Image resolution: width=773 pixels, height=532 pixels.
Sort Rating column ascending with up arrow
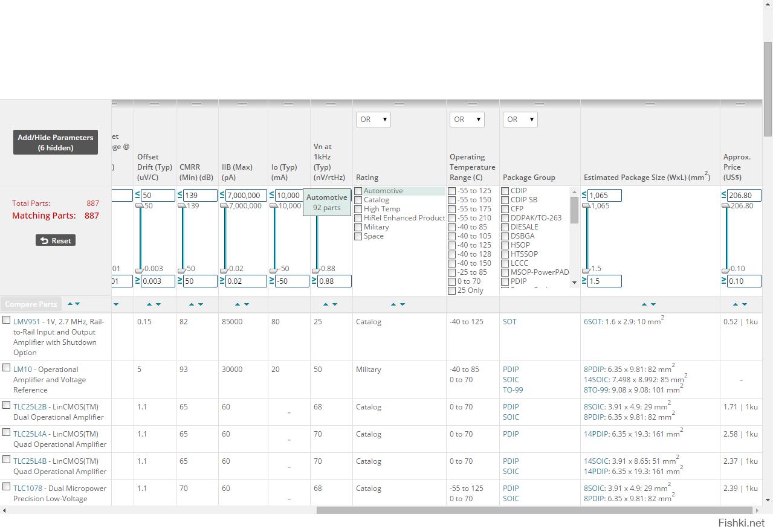pyautogui.click(x=393, y=304)
